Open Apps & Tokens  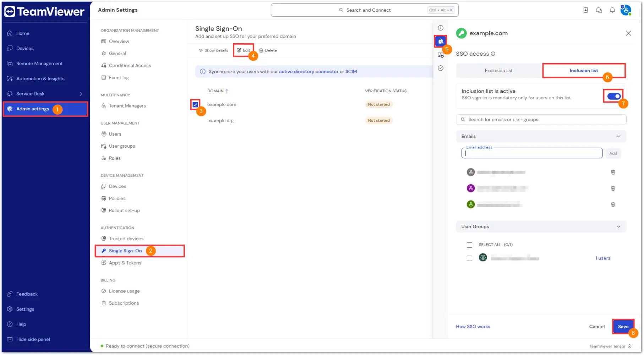tap(125, 263)
